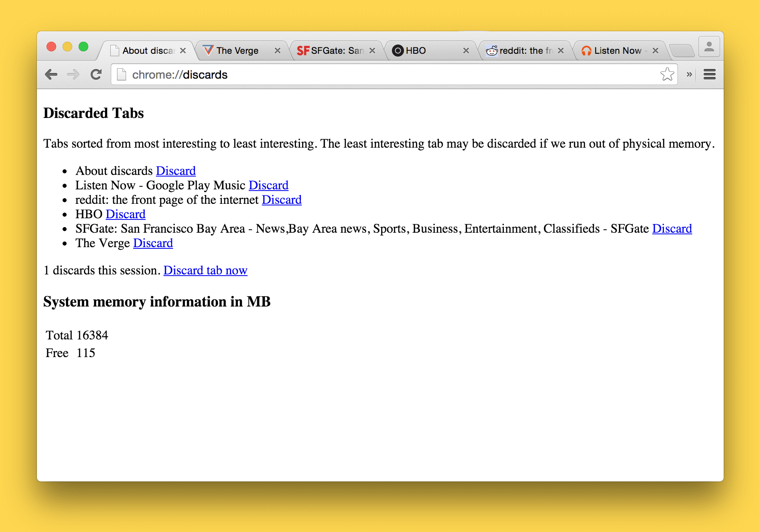The height and width of the screenshot is (532, 759).
Task: Click Discard next to The Verge
Action: [x=153, y=243]
